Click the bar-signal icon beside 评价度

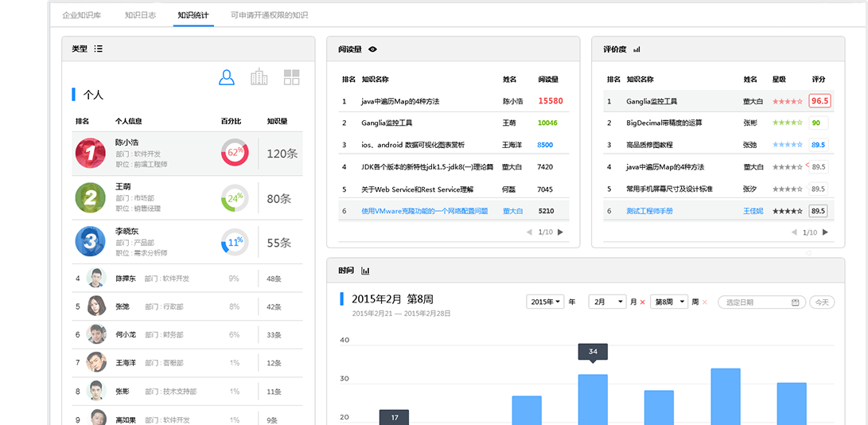(636, 49)
